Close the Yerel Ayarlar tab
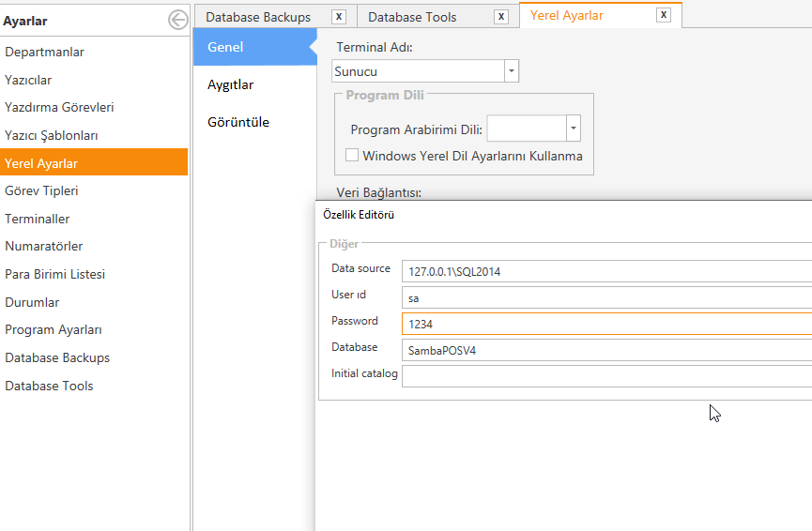The width and height of the screenshot is (812, 531). click(664, 15)
